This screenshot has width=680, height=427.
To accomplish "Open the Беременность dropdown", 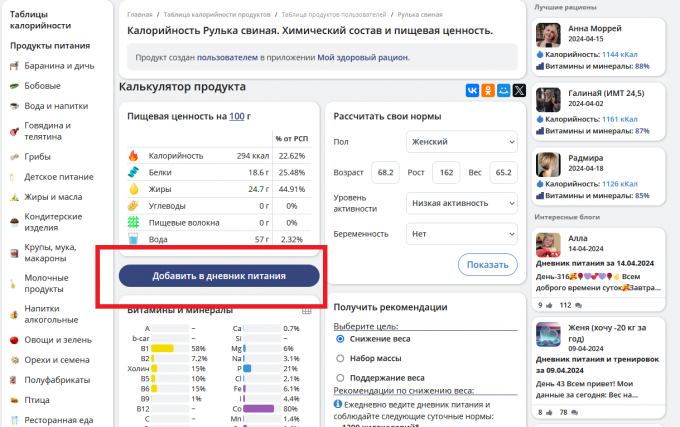I will (x=461, y=233).
